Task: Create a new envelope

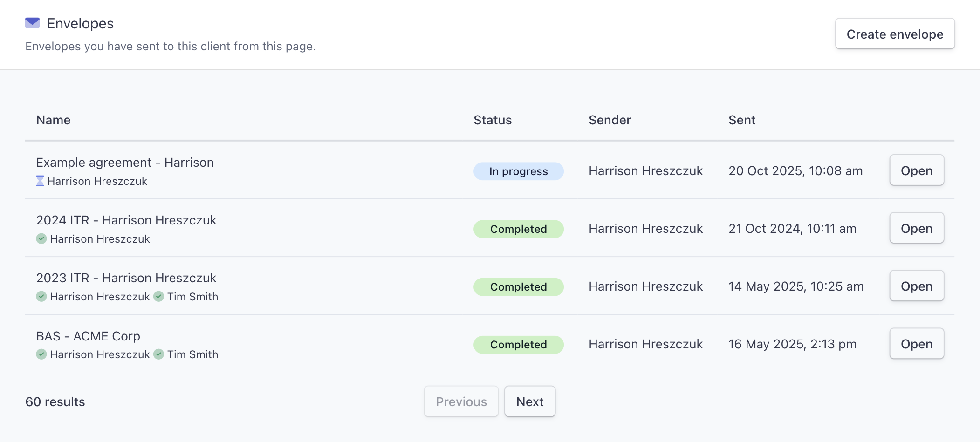Action: click(895, 34)
